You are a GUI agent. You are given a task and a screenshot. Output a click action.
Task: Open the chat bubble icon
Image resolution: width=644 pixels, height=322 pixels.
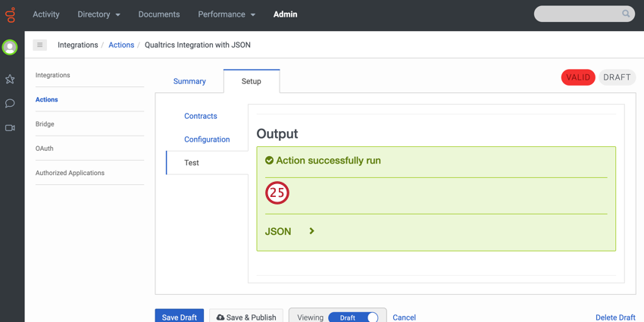click(x=10, y=103)
